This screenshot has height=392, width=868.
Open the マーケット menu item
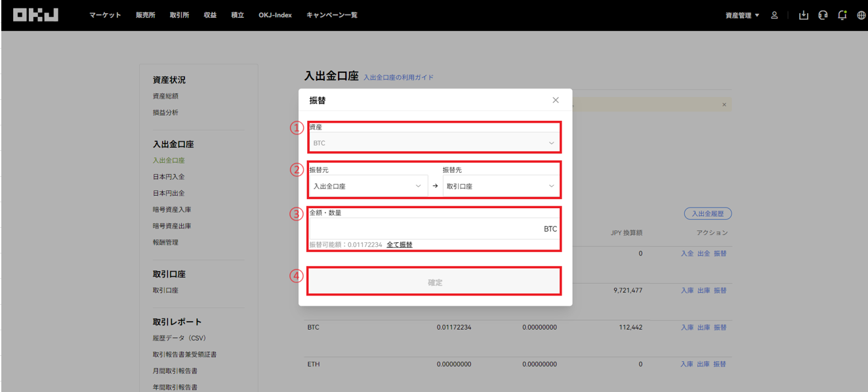pyautogui.click(x=105, y=15)
